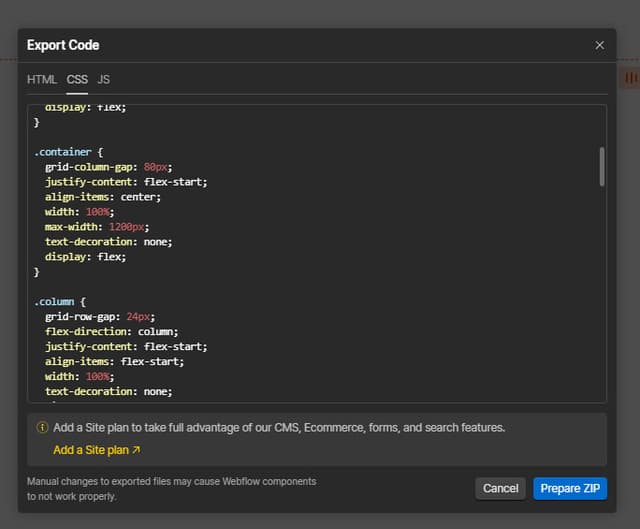Click the code panel scrollbar thumb
640x529 pixels.
[602, 167]
